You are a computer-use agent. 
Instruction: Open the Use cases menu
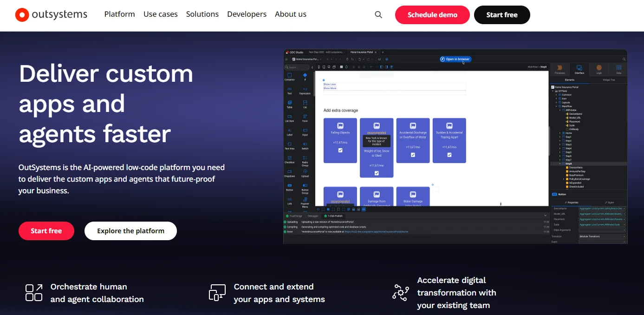[x=161, y=14]
